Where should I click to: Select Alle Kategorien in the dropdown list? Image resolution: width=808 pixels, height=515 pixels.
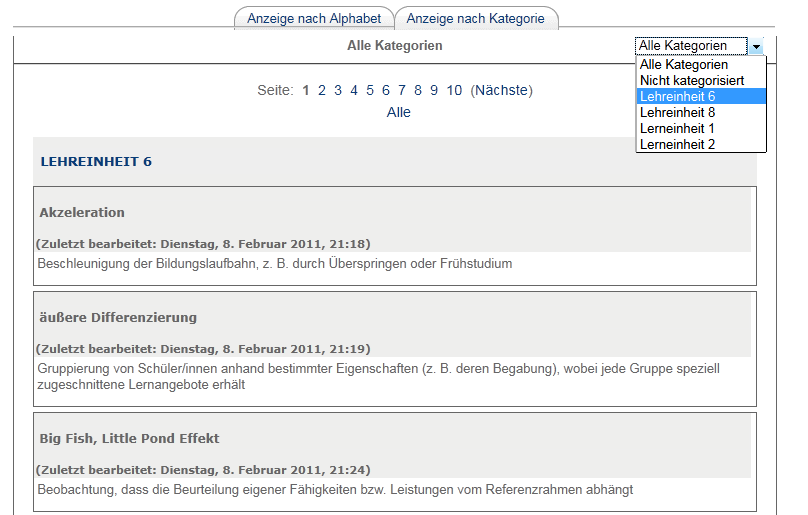(684, 65)
